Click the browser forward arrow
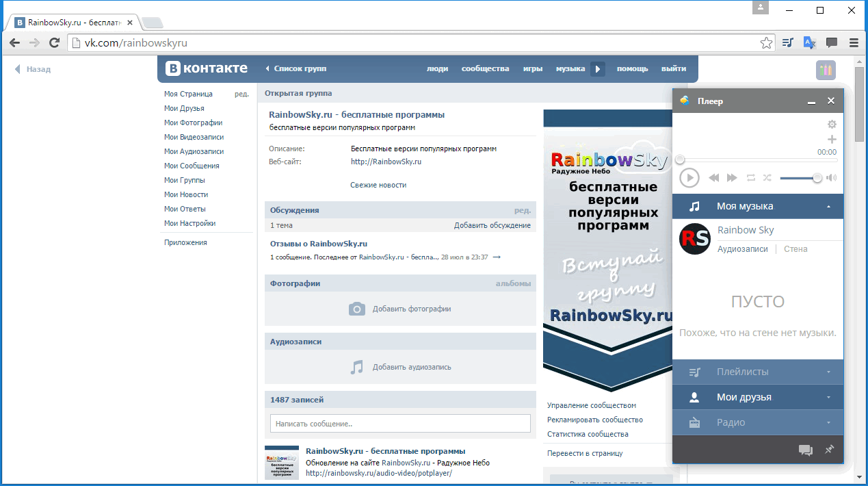Screen dimensions: 868x486 pos(34,43)
